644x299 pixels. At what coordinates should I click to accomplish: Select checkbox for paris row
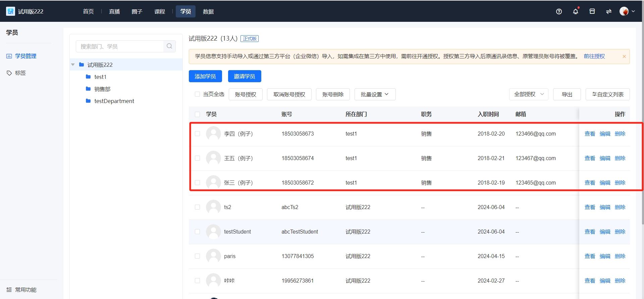pos(197,256)
